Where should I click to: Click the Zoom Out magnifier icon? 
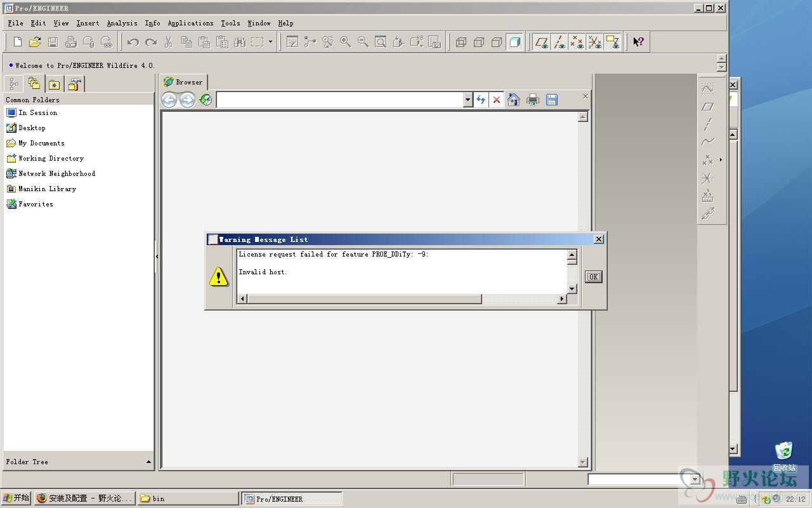click(363, 42)
